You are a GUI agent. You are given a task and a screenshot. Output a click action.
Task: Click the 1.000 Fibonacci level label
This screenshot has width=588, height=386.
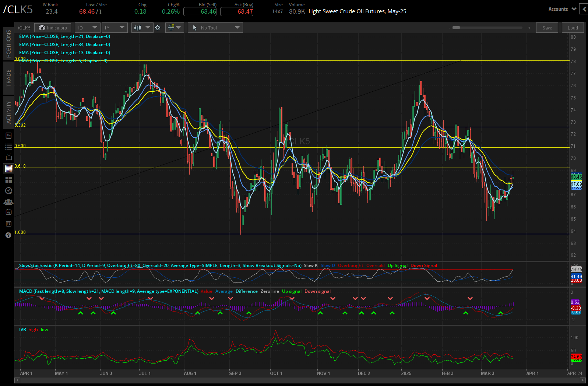[x=20, y=232]
